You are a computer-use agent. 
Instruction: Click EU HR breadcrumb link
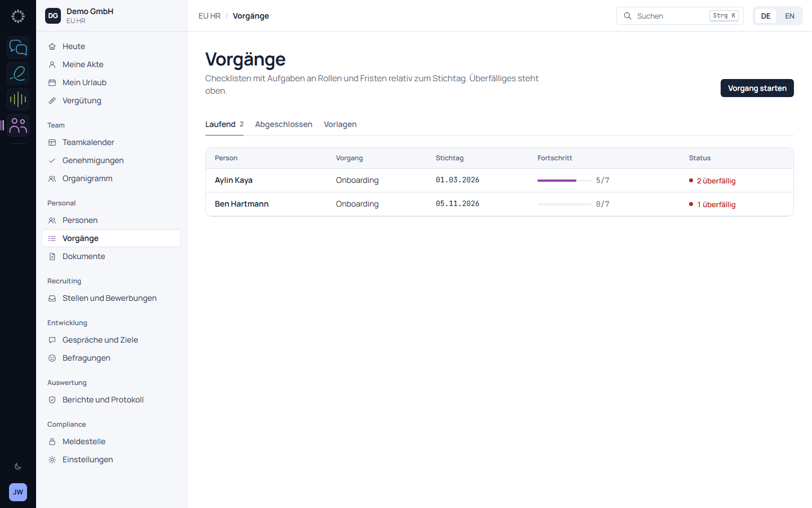coord(209,16)
